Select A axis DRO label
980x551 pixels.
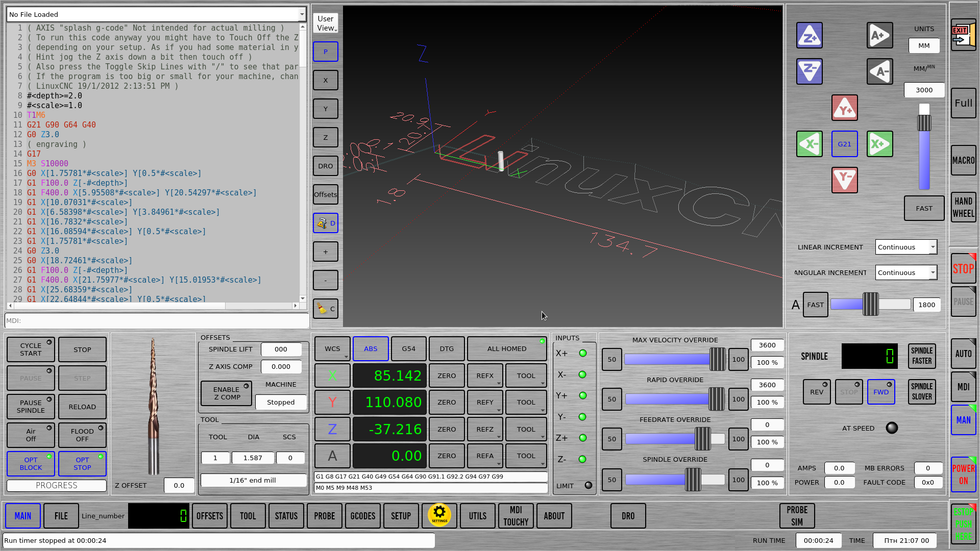332,456
